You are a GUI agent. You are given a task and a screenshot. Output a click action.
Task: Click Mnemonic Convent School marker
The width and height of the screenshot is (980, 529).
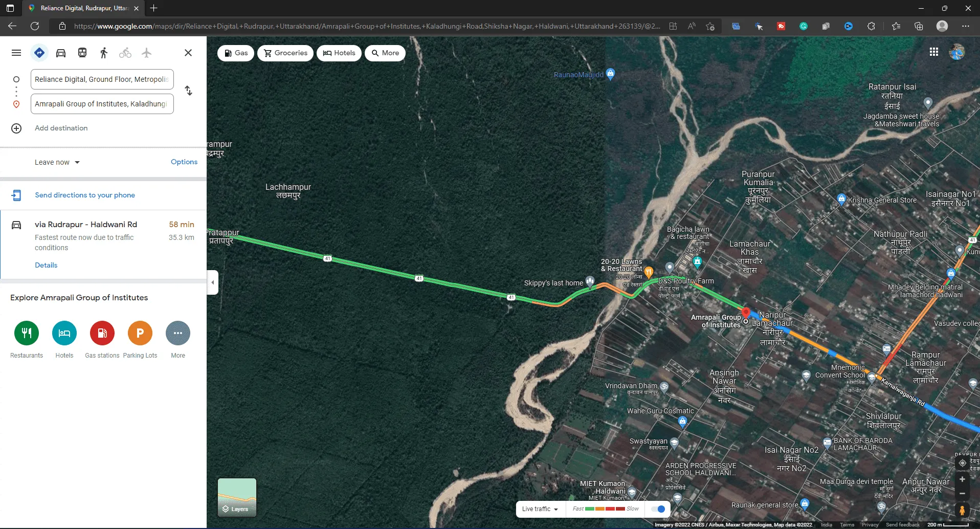pos(872,378)
